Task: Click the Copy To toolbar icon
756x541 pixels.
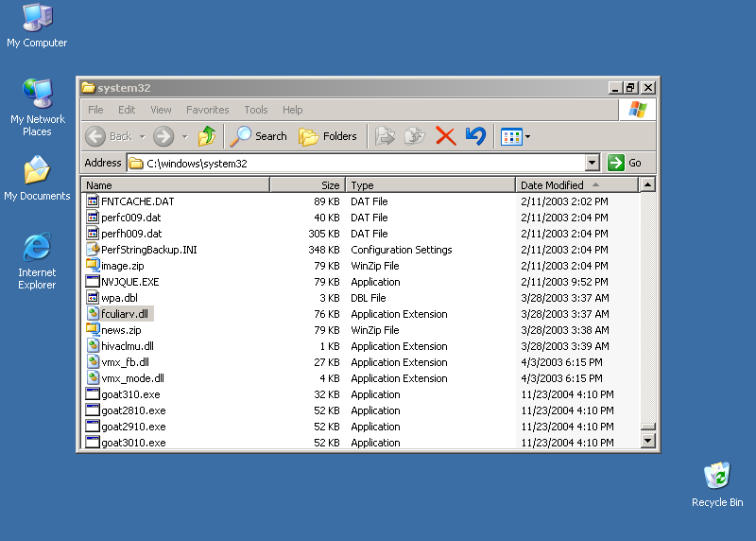Action: click(x=415, y=136)
